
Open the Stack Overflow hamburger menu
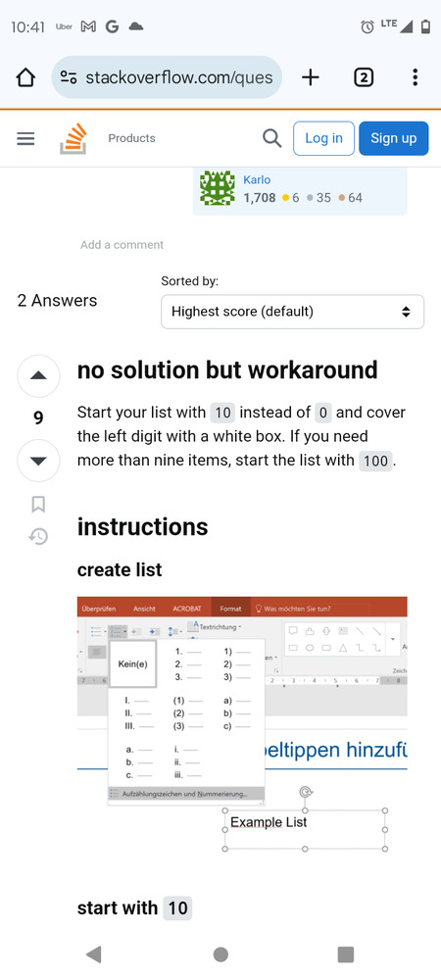coord(25,139)
